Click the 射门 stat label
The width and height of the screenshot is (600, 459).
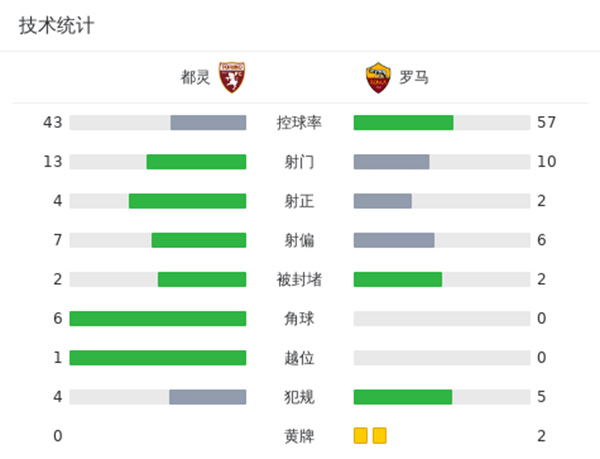pyautogui.click(x=299, y=162)
